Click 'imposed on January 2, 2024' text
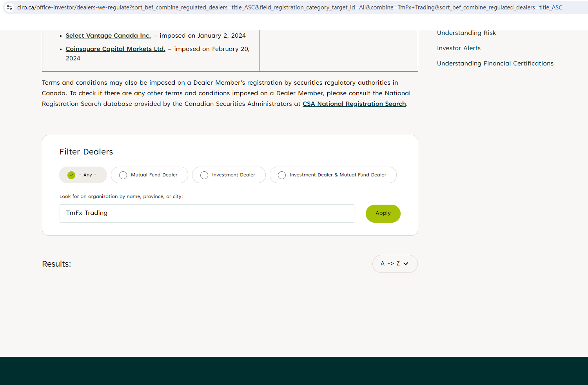 click(203, 36)
